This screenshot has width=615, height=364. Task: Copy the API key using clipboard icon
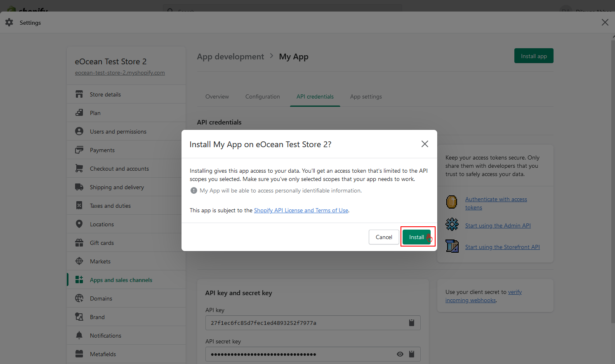411,323
